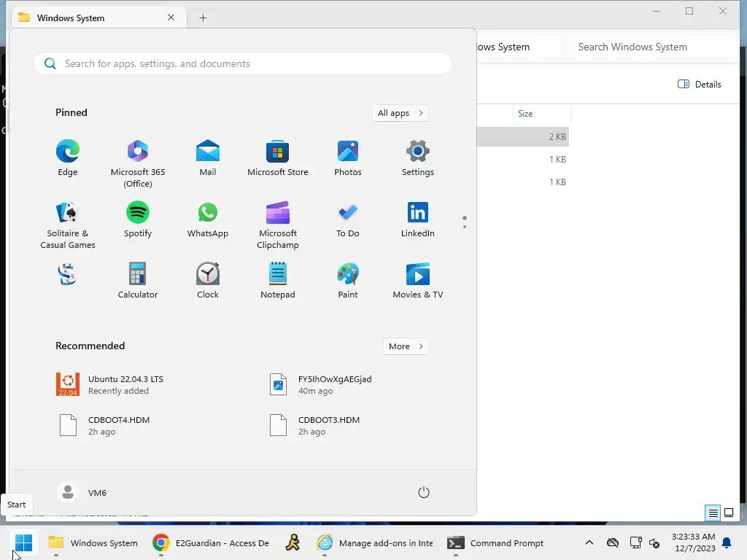Toggle the Details pane in File Explorer

coord(700,85)
